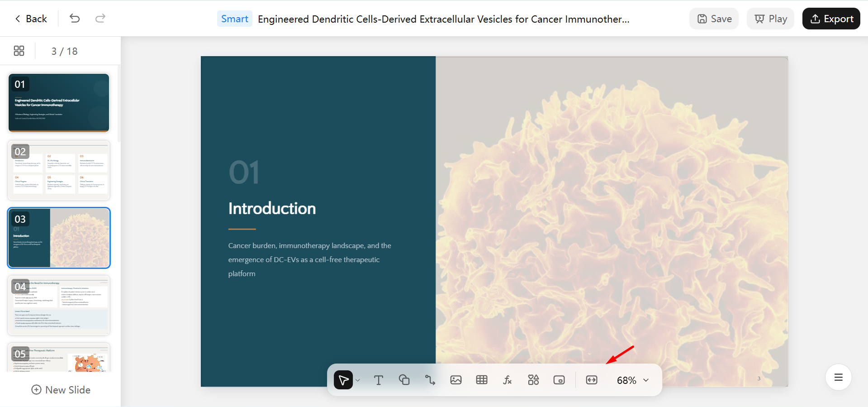Select the pointer selection tool
This screenshot has height=407, width=868.
click(343, 380)
